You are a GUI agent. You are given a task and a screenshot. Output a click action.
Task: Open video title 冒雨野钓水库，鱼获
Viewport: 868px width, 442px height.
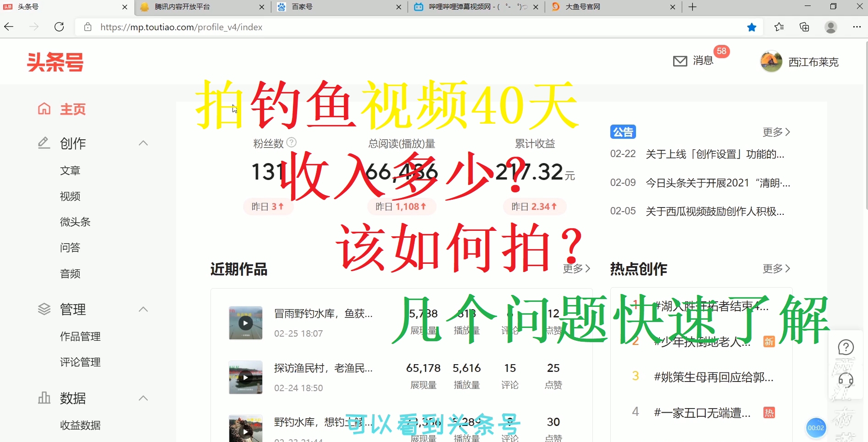(x=323, y=313)
